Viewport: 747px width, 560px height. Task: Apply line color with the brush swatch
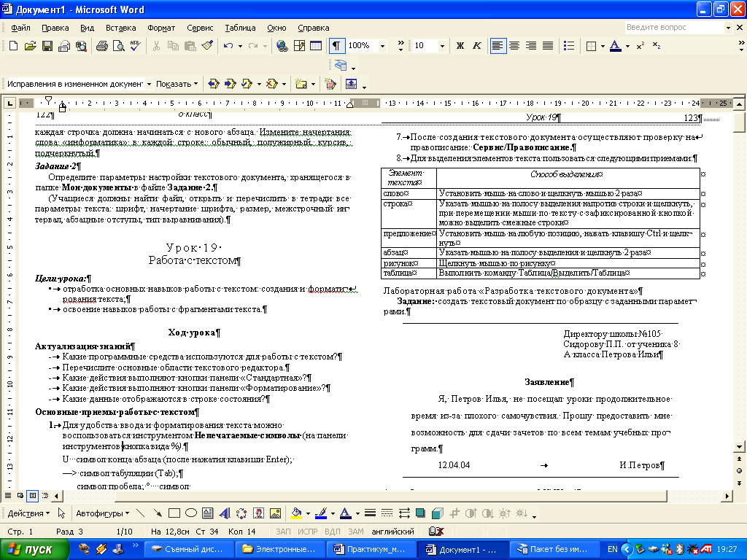click(x=321, y=513)
